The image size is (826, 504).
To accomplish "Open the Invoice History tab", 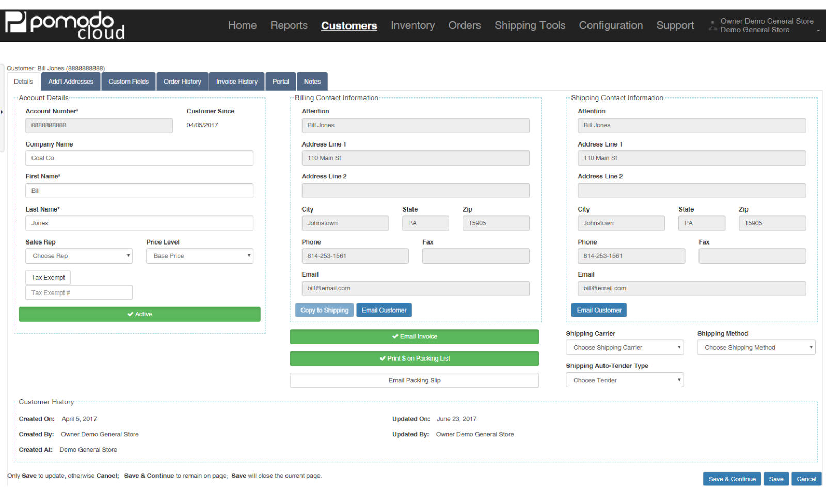I will (x=236, y=82).
